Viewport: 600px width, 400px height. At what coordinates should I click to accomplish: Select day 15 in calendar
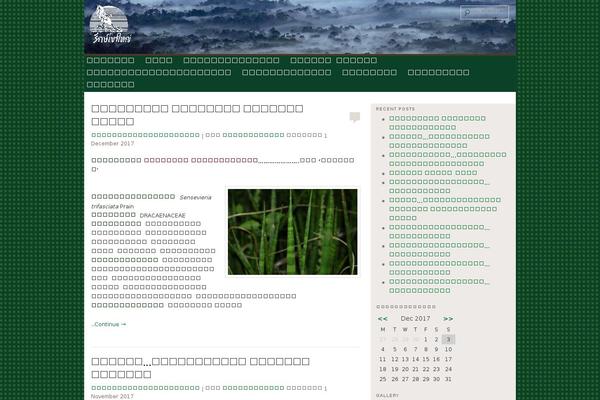click(426, 359)
